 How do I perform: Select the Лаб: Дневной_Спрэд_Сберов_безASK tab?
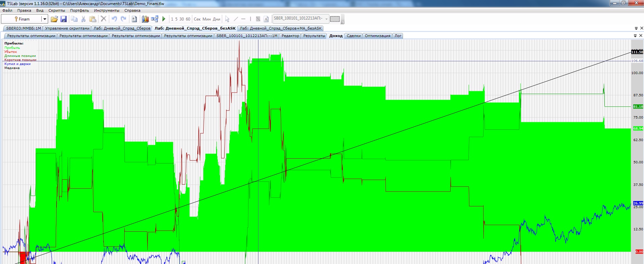coord(195,28)
